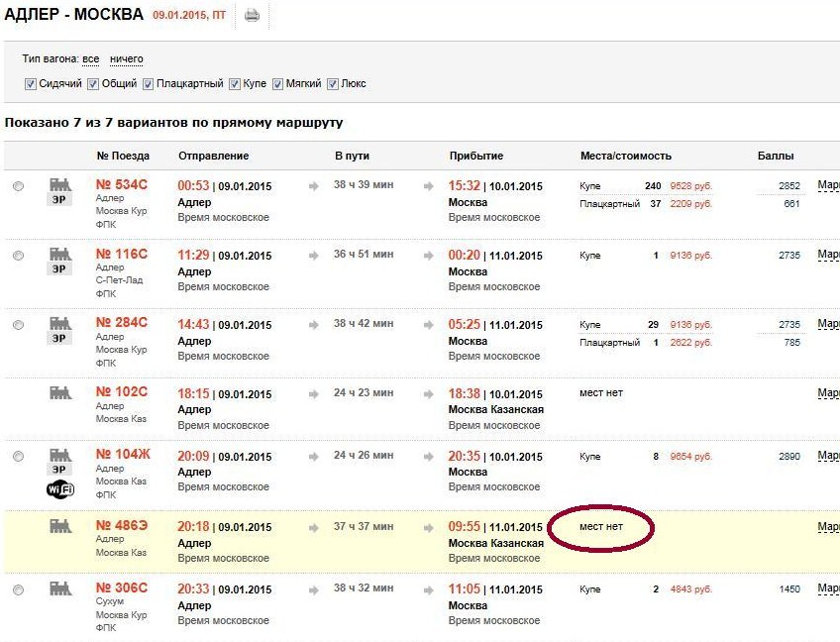This screenshot has width=840, height=642.
Task: Click the 'ничего' wagon type link
Action: tap(126, 59)
